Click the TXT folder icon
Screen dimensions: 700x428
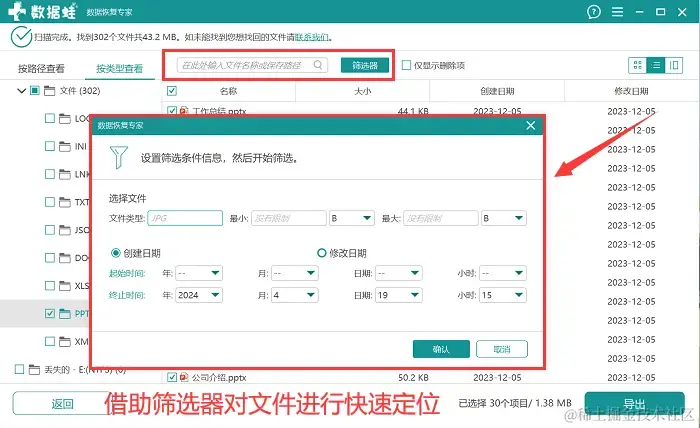[65, 202]
